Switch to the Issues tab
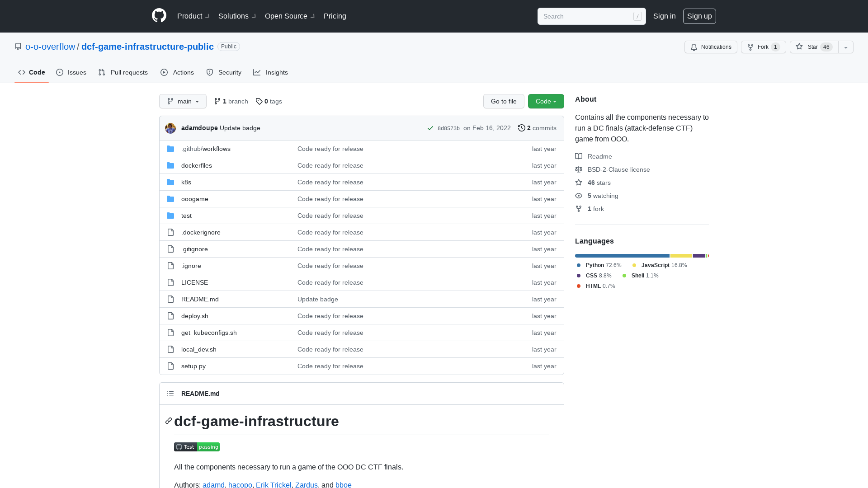 (x=71, y=72)
